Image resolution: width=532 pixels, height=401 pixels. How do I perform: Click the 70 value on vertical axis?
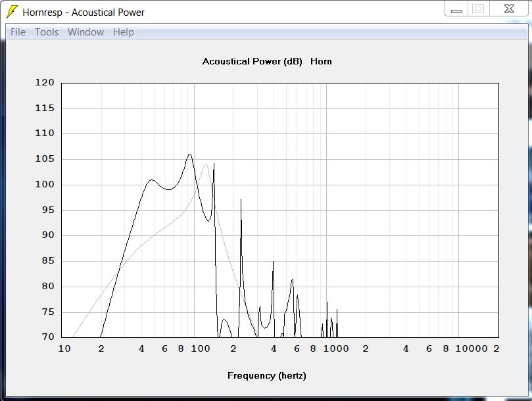coord(48,337)
